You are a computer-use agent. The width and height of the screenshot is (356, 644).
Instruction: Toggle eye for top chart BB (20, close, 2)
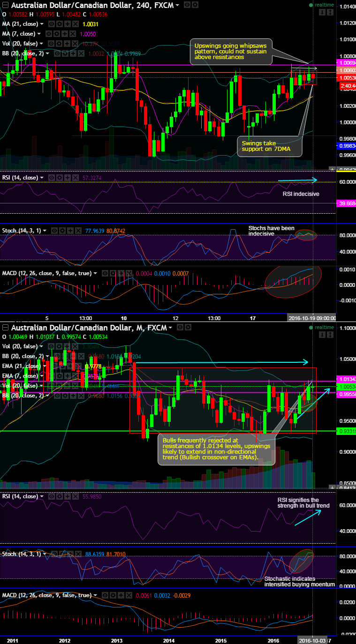(x=57, y=53)
